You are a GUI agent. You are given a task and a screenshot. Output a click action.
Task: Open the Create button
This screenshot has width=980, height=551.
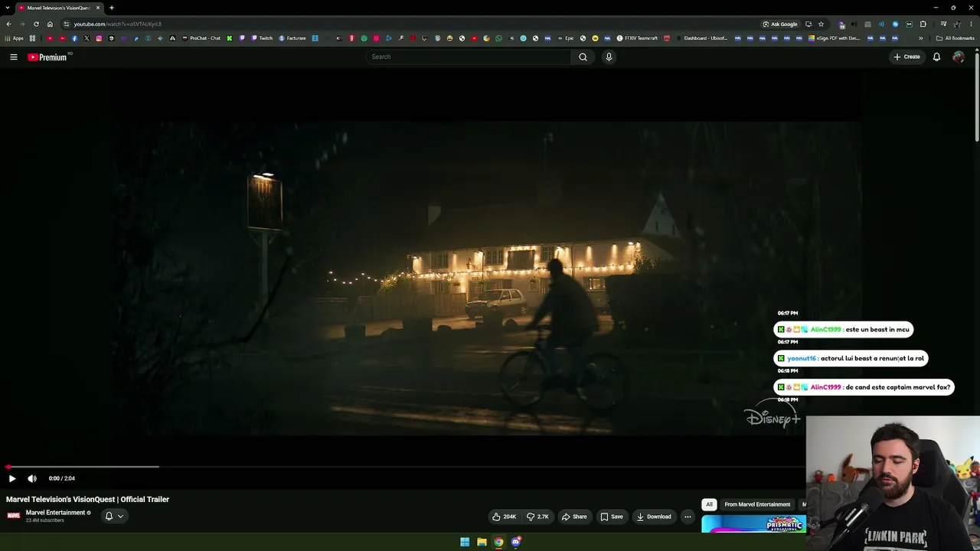pyautogui.click(x=906, y=57)
